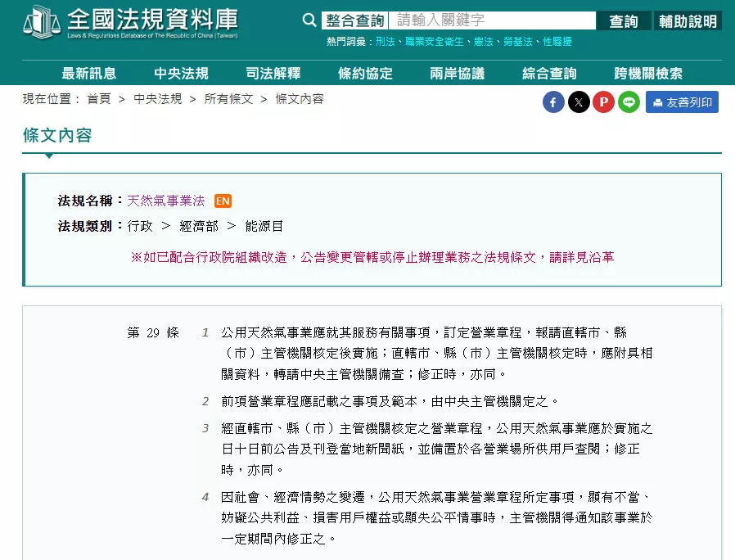This screenshot has height=560, width=735.
Task: Click 行政 in law category path
Action: pos(140,226)
